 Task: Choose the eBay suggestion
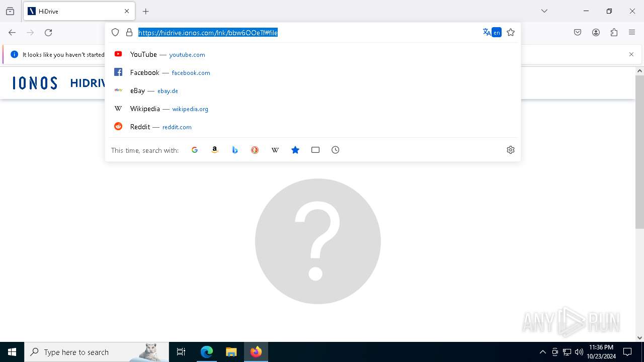coord(313,90)
